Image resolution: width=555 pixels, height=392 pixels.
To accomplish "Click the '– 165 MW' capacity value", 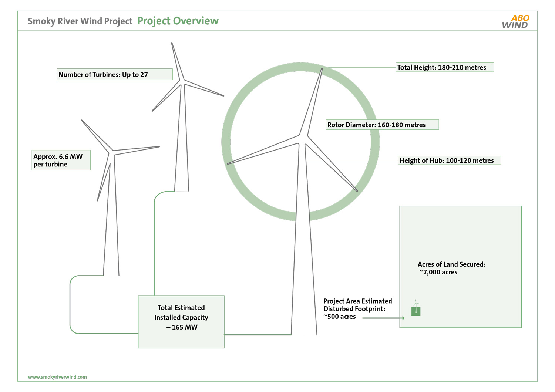I will tap(182, 327).
